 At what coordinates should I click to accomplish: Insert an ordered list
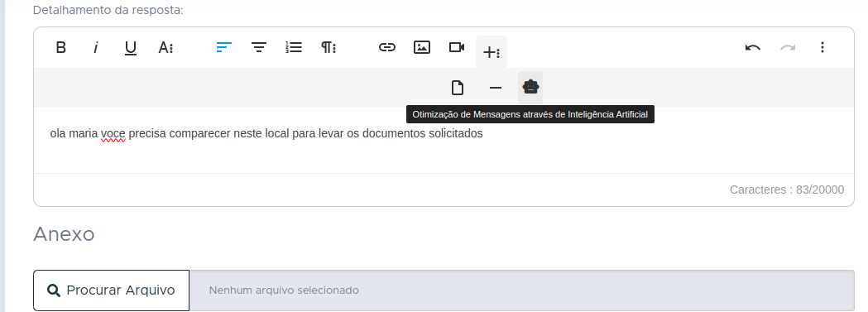coord(294,47)
